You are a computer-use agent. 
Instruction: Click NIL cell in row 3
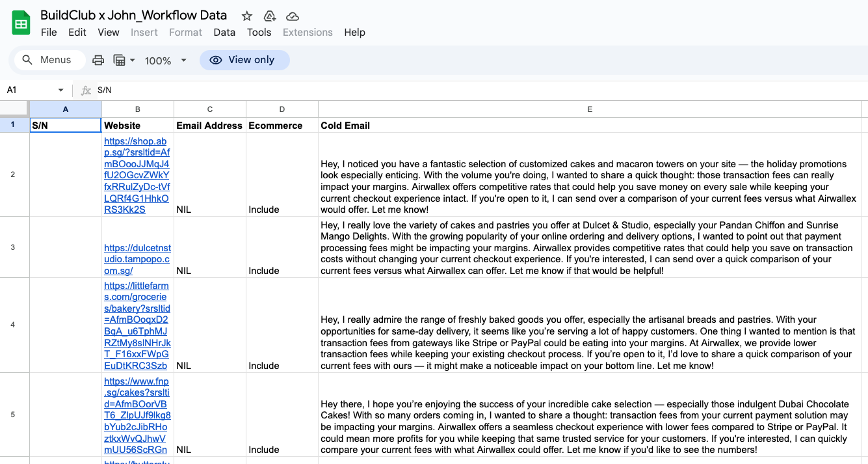tap(210, 247)
